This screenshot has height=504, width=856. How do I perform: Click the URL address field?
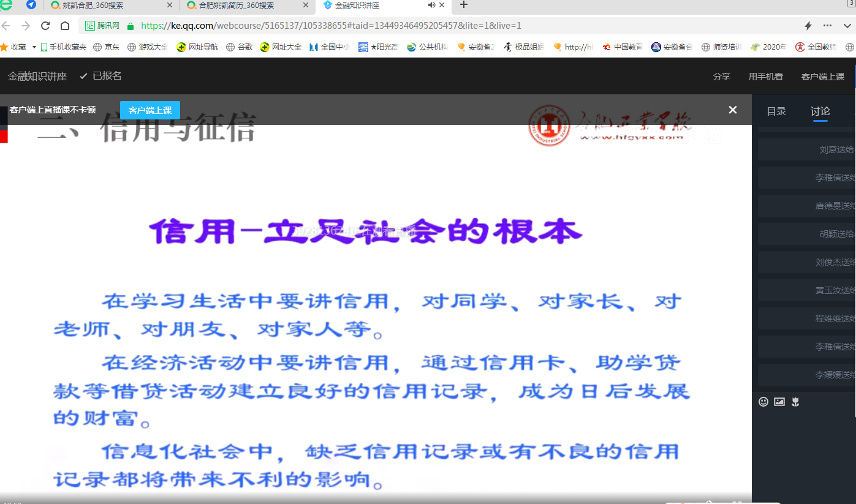pos(429,26)
